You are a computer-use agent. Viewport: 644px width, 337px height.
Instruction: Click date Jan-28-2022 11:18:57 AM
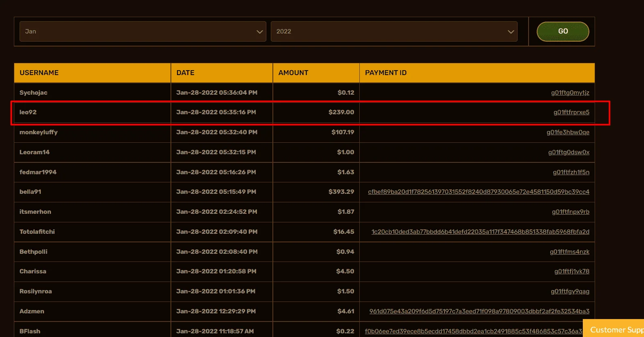click(215, 331)
